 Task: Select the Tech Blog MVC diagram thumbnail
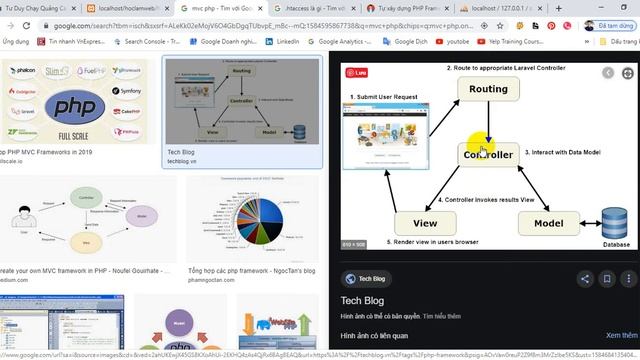coord(242,101)
